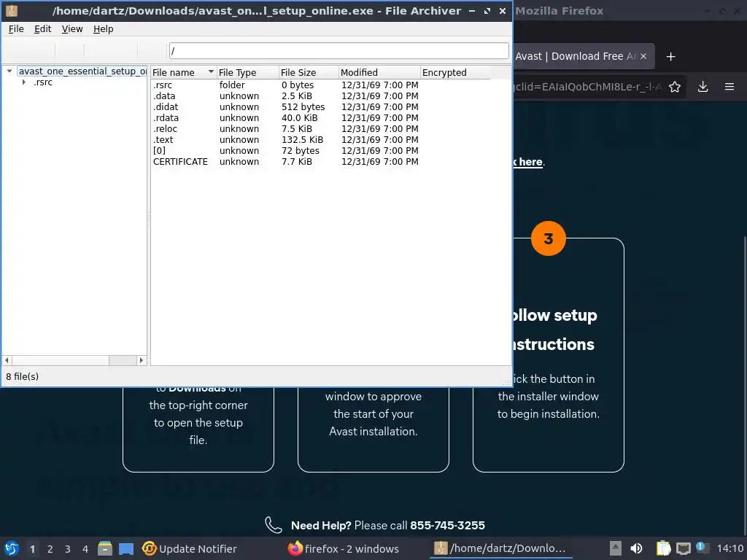The image size is (747, 560).
Task: Select the .text file row
Action: pos(320,139)
